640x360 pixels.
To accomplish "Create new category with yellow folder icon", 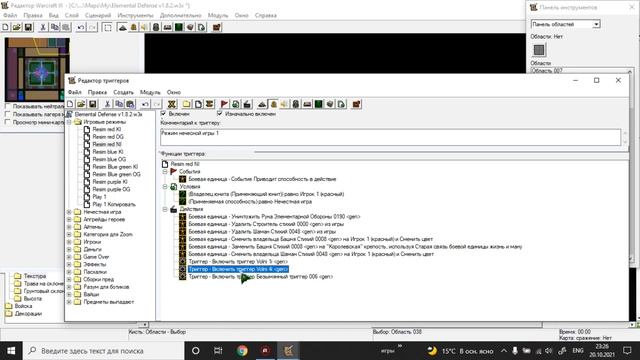I will point(187,104).
